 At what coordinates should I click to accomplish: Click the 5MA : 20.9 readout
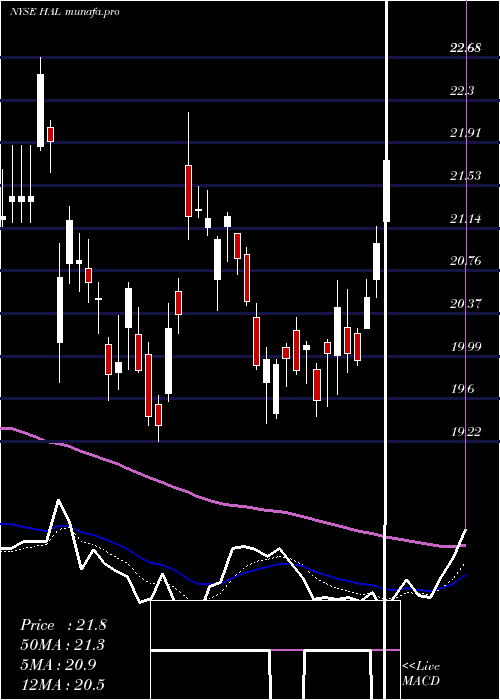58,664
